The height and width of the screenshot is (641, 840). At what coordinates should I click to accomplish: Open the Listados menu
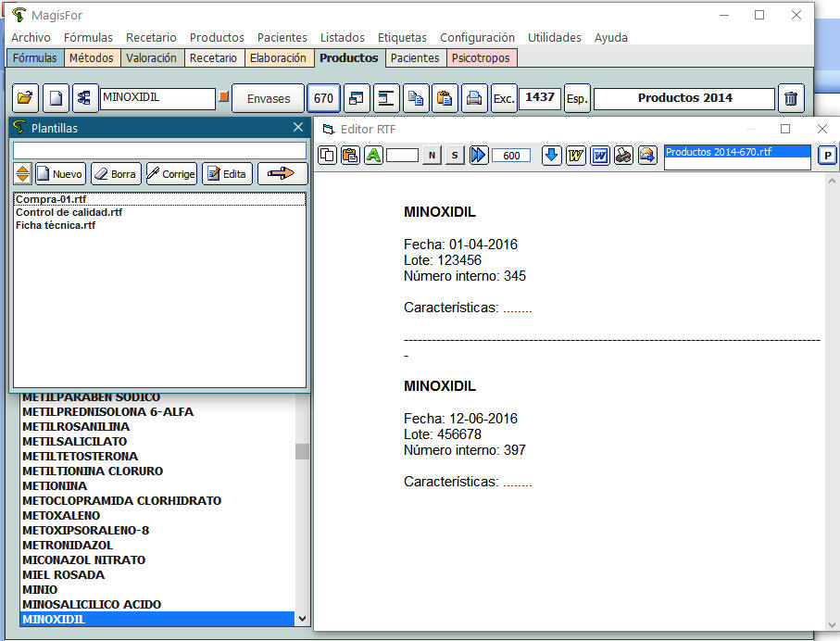342,37
